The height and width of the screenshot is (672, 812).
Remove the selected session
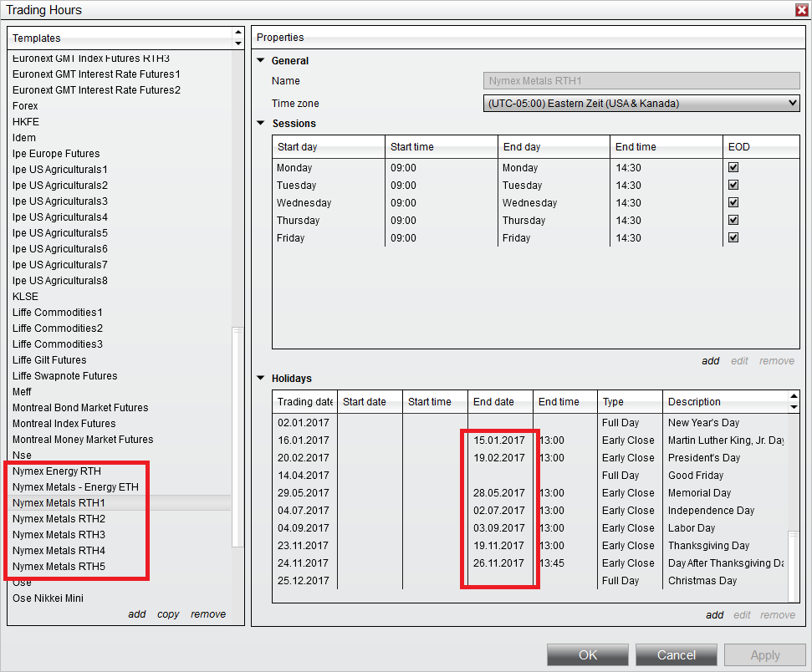pyautogui.click(x=777, y=361)
